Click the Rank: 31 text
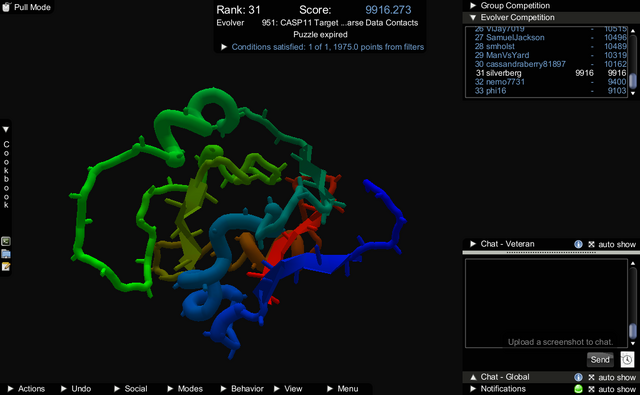The height and width of the screenshot is (395, 640). [238, 10]
